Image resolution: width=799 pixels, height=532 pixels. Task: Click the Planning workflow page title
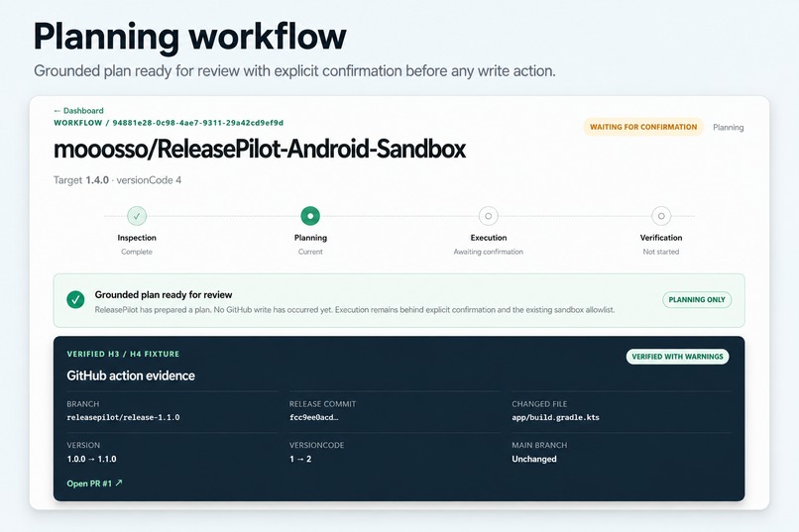(189, 38)
